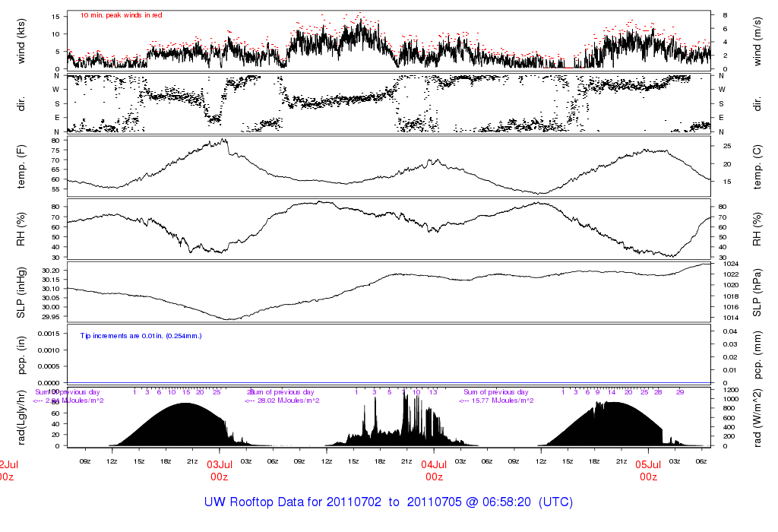Click the 'rad(Lgly/hr)' axis label
The image size is (778, 532).
point(21,417)
